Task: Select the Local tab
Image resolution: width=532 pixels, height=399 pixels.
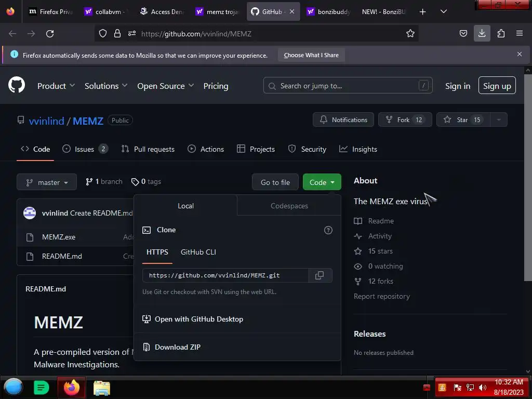Action: pos(185,206)
